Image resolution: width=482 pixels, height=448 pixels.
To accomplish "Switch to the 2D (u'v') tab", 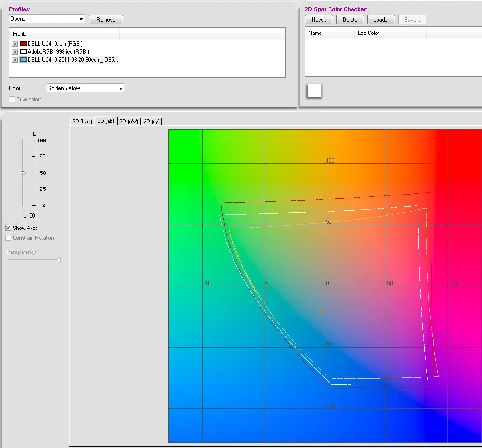I will (129, 122).
